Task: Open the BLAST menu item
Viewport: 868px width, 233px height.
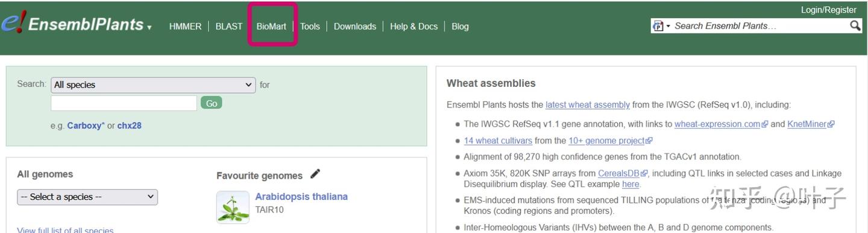Action: point(229,27)
